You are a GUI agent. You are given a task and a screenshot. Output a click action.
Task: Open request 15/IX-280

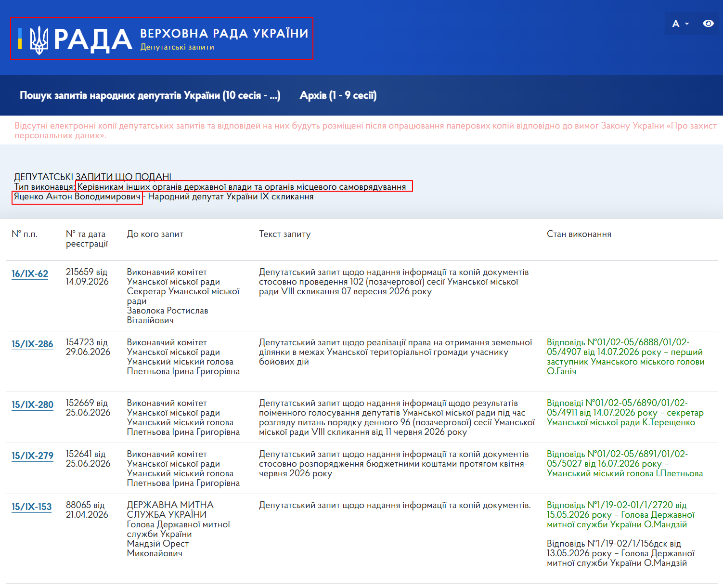pyautogui.click(x=32, y=405)
